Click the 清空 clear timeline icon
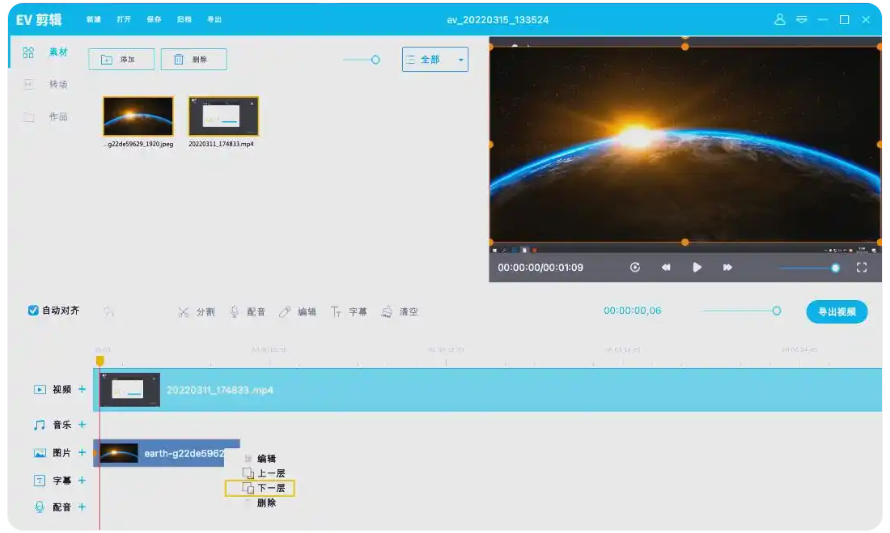Image resolution: width=890 pixels, height=533 pixels. tap(399, 312)
